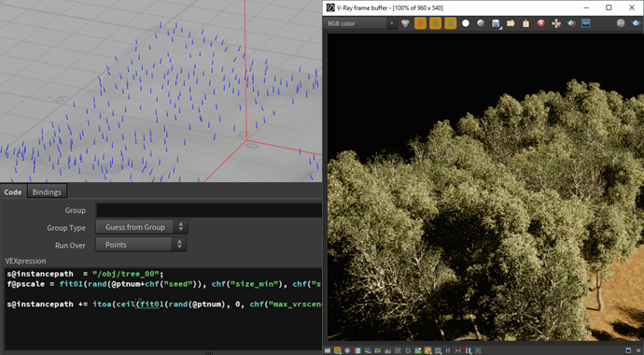Click the f@pscale code line
The height and width of the screenshot is (355, 644).
click(164, 284)
